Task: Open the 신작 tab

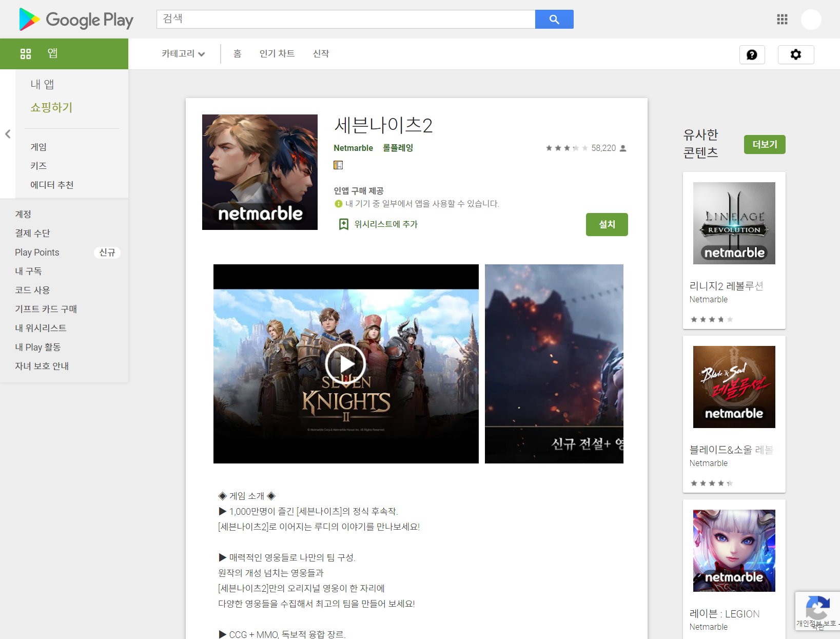Action: click(x=321, y=54)
